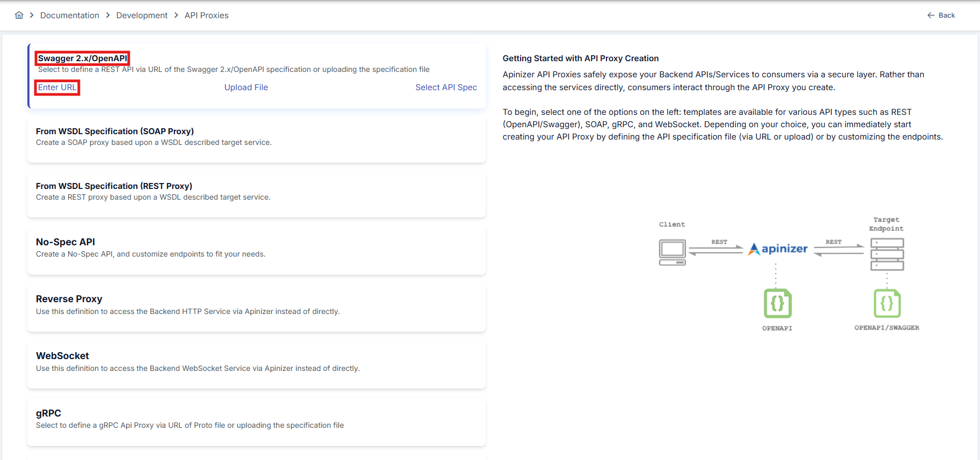Click the Client computer icon in diagram
This screenshot has height=460, width=980.
tap(672, 252)
